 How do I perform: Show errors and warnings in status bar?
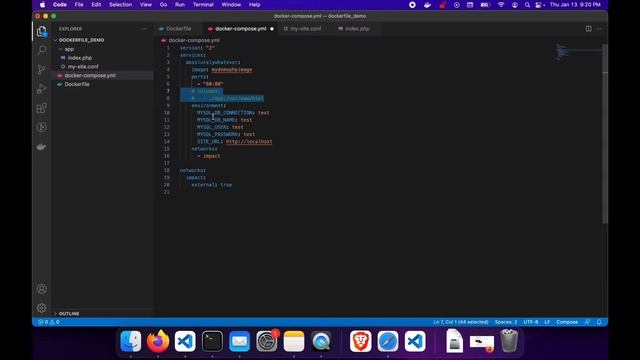[49, 322]
